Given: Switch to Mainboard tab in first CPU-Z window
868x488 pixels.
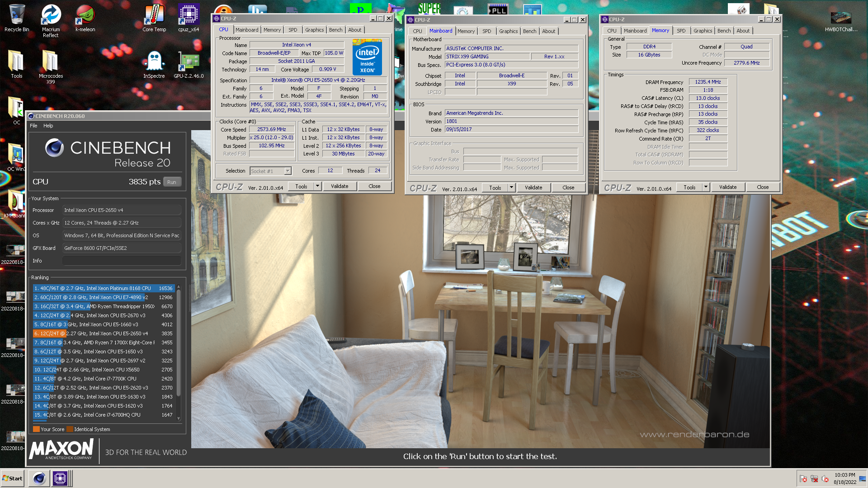Looking at the screenshot, I should click(247, 30).
